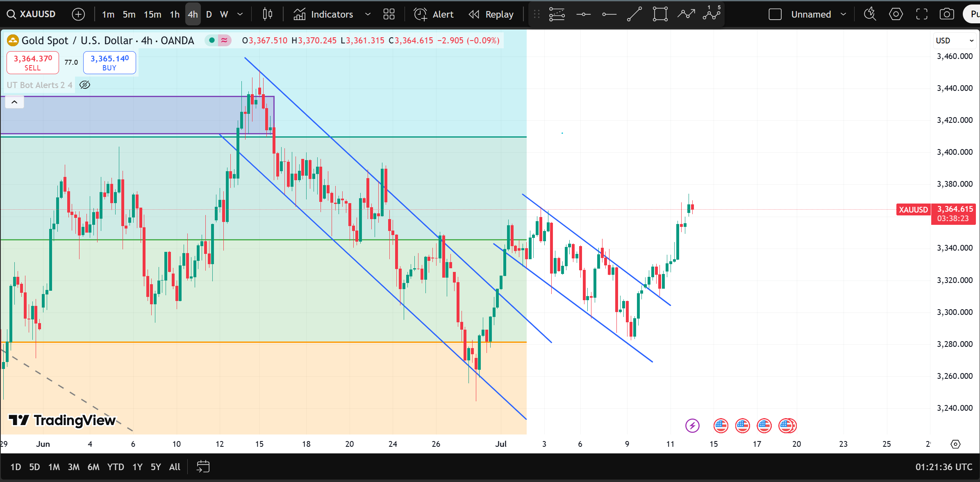Switch to the Daily (D) timeframe
The width and height of the screenshot is (980, 482).
(209, 14)
